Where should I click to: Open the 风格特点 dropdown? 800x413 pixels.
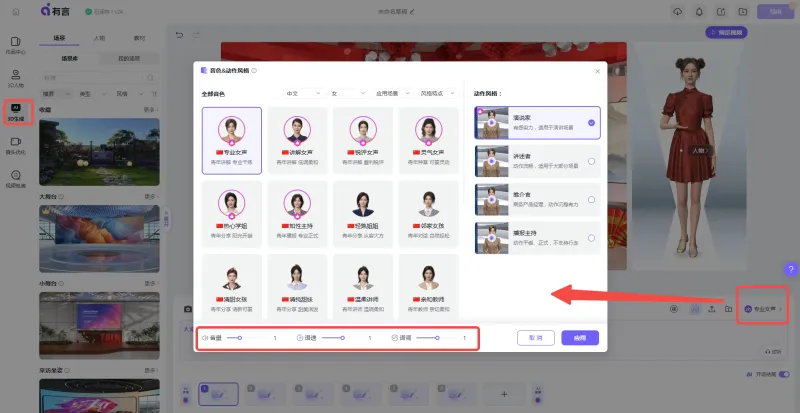[x=438, y=93]
